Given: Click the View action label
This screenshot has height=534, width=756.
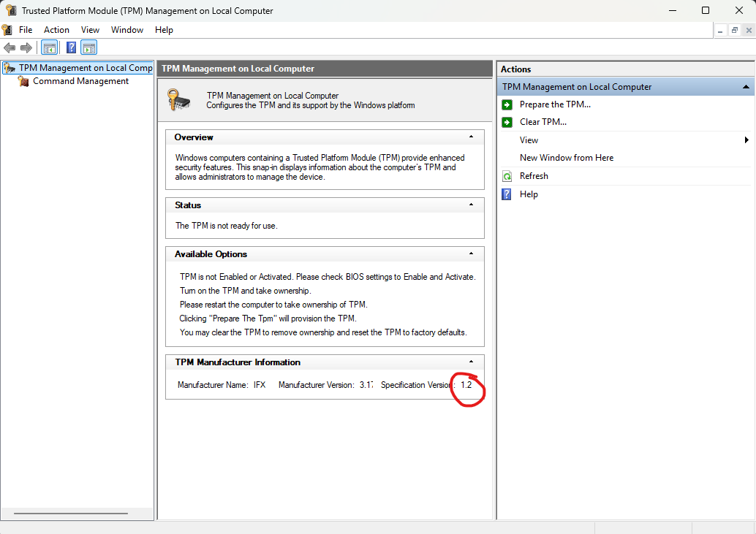Looking at the screenshot, I should (x=529, y=140).
